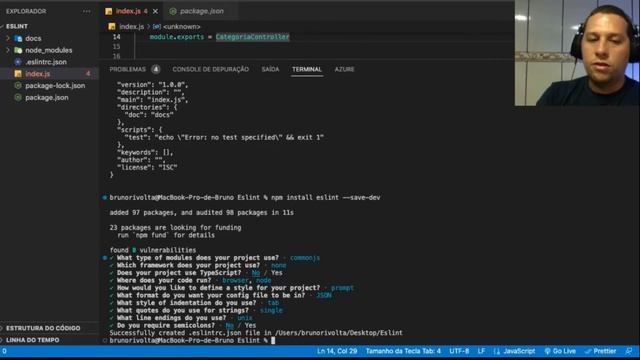Open the .eslintrc.json file
Image resolution: width=640 pixels, height=360 pixels.
point(46,62)
